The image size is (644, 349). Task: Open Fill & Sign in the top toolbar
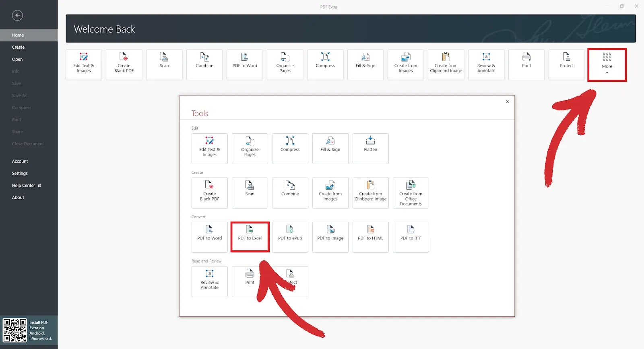coord(365,64)
